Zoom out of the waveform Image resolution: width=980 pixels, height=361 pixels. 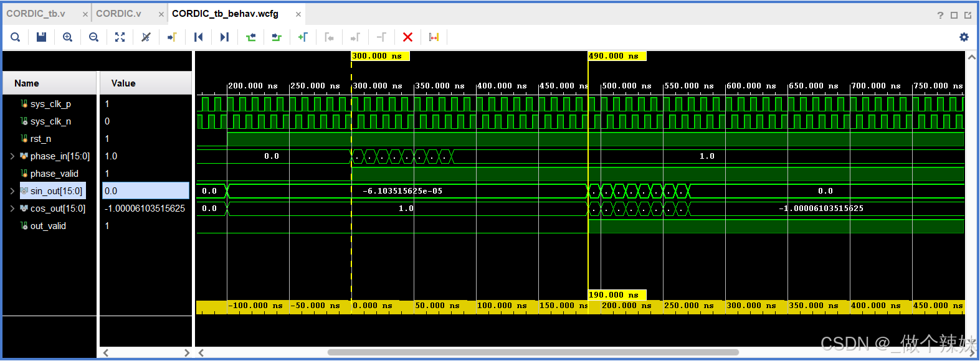click(x=93, y=37)
